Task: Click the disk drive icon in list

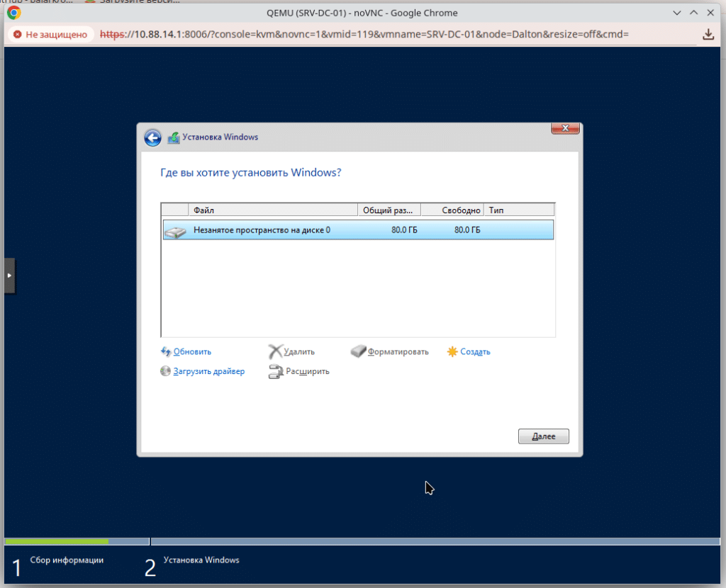Action: 174,230
